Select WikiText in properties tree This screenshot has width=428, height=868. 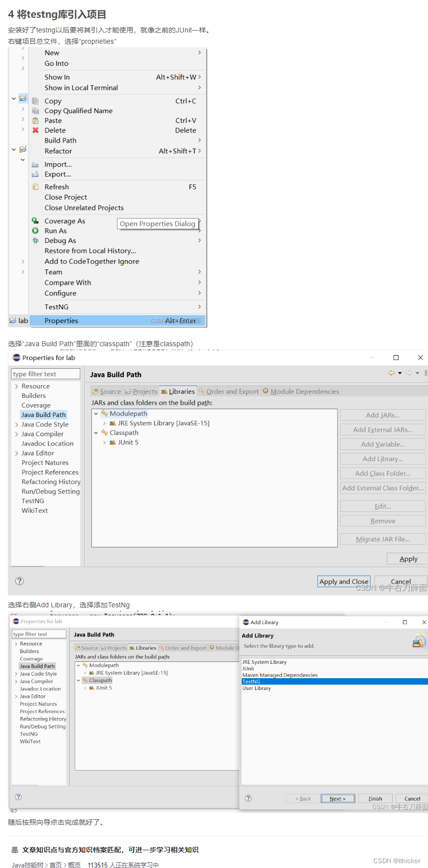34,510
